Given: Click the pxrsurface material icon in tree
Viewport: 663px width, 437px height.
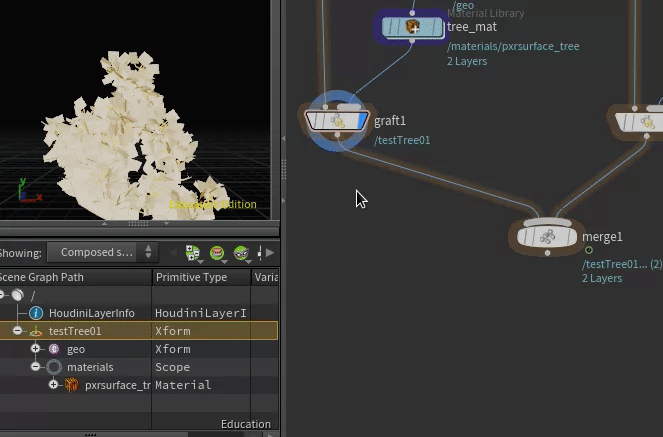Looking at the screenshot, I should point(72,385).
